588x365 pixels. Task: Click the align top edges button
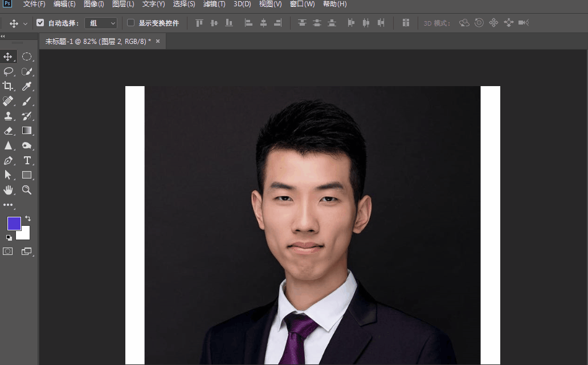(x=198, y=23)
